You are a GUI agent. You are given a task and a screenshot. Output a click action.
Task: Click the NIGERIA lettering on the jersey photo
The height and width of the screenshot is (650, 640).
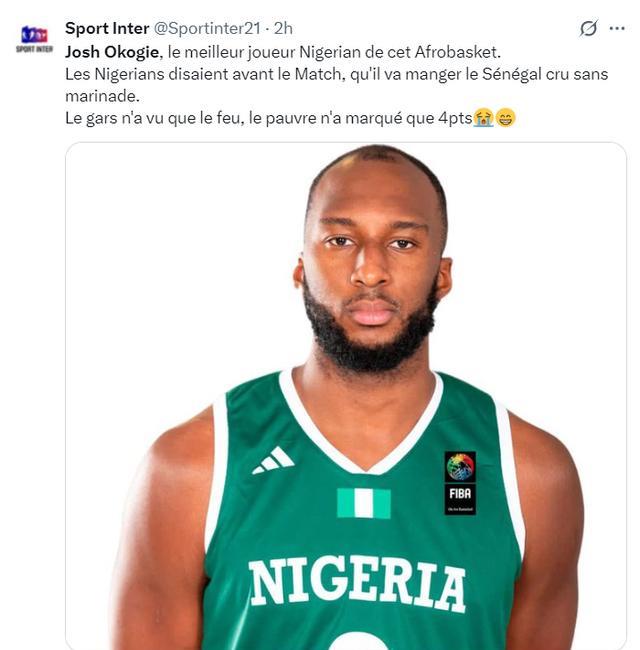pyautogui.click(x=357, y=584)
